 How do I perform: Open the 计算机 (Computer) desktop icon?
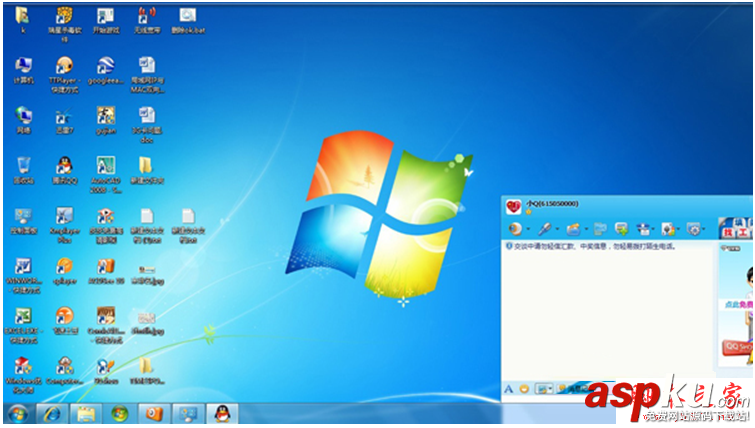click(23, 65)
